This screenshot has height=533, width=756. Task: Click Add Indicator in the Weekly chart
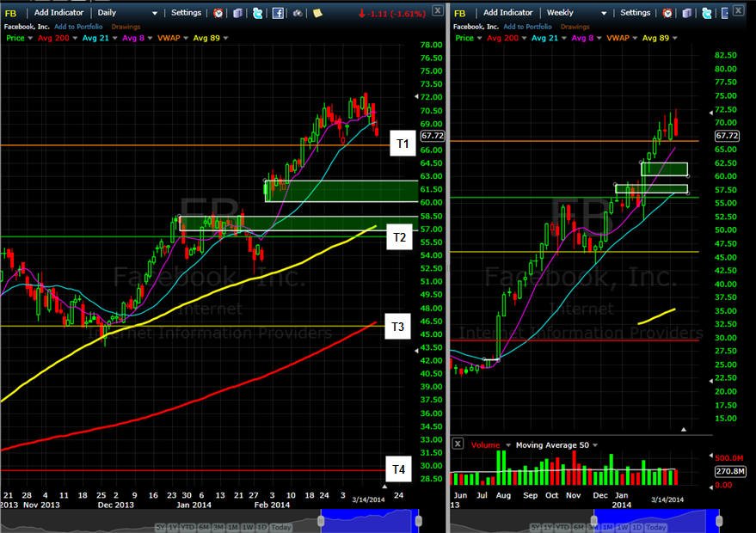point(507,13)
